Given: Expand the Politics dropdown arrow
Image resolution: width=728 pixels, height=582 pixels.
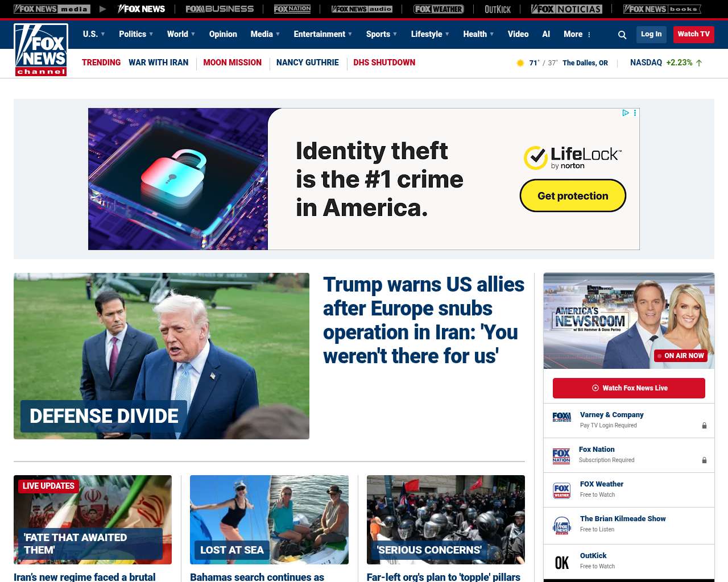Looking at the screenshot, I should [151, 34].
